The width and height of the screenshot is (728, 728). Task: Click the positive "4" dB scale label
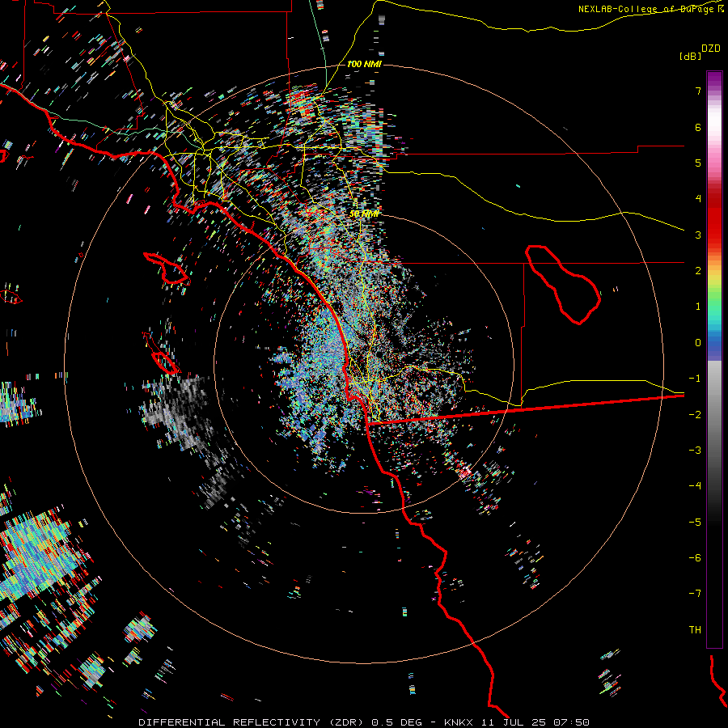698,199
